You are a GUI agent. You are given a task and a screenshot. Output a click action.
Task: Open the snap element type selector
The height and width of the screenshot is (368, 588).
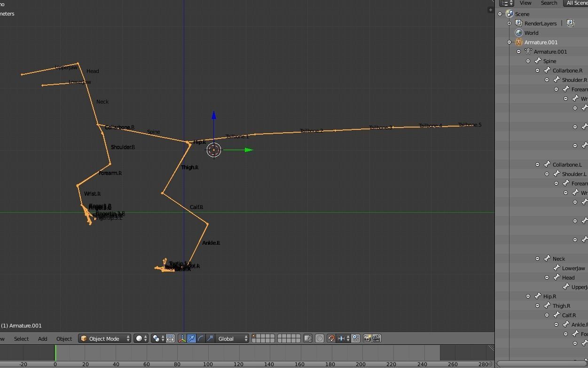[x=343, y=338]
